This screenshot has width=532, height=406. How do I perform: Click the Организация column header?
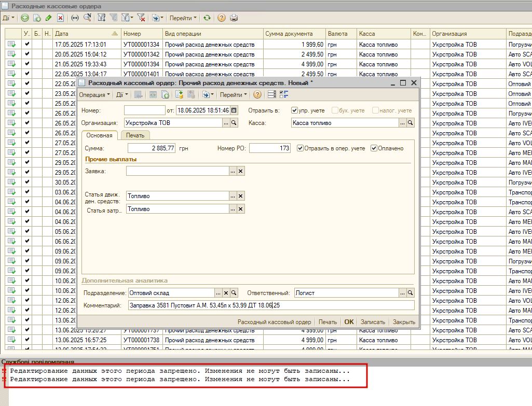(468, 34)
